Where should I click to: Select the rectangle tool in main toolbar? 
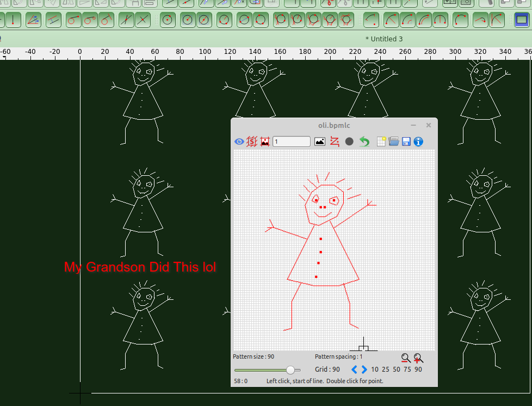point(522,20)
